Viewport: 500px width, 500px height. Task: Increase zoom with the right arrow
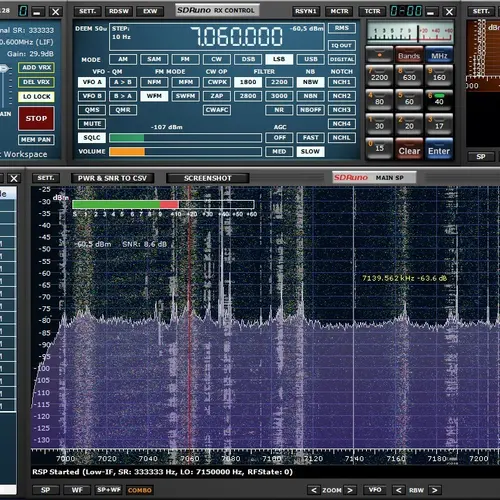tap(350, 490)
